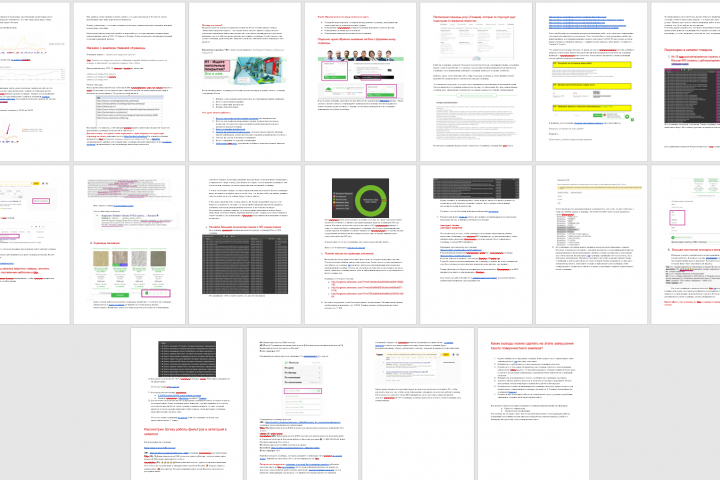720x480 pixels.
Task: Open the page with line charts
Action: point(34,82)
